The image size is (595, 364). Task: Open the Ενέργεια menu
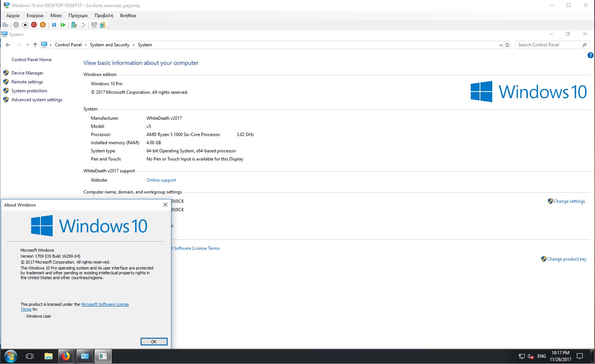[x=35, y=16]
